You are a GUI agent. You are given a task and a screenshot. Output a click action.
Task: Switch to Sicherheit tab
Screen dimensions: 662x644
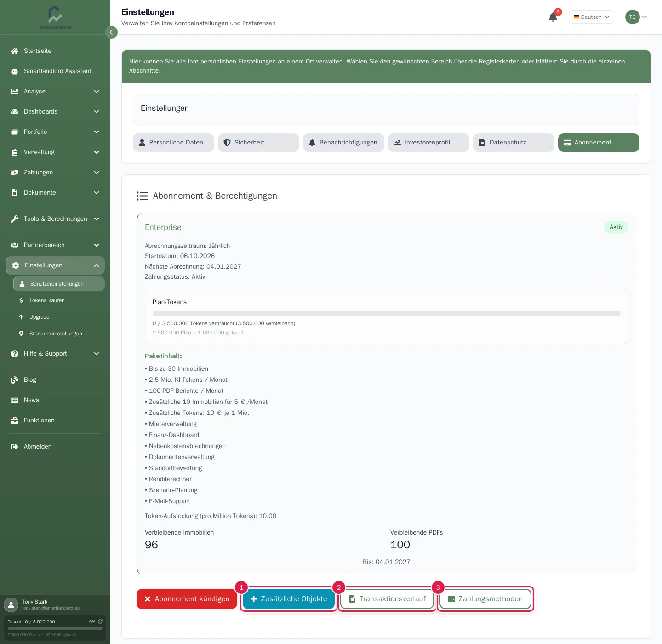point(258,143)
